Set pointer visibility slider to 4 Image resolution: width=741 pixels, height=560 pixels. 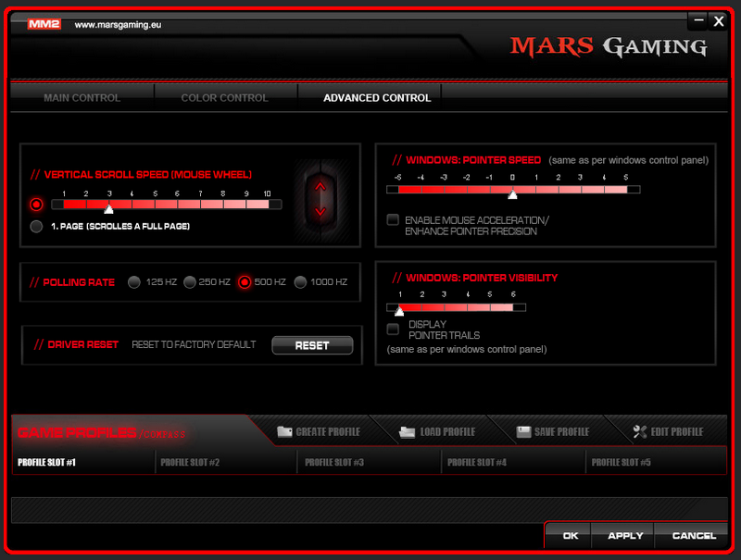point(468,307)
